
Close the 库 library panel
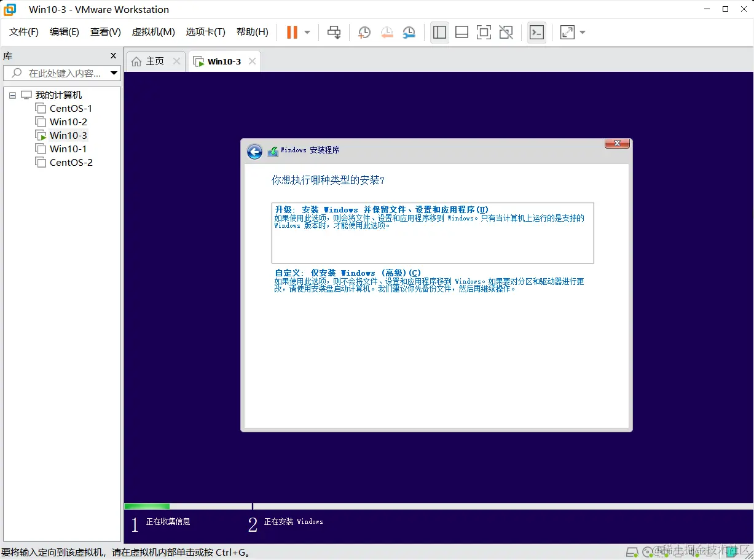tap(113, 56)
